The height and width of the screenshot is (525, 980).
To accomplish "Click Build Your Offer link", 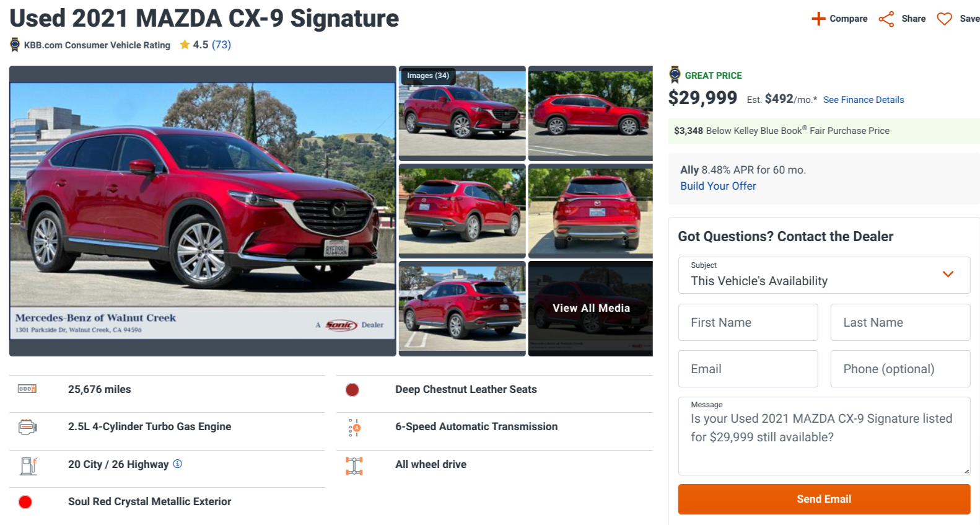I will tap(717, 186).
